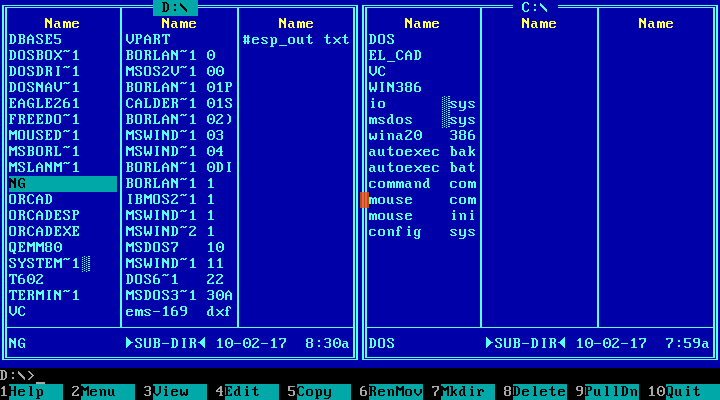The width and height of the screenshot is (720, 400).
Task: Open the 9 PullDn pull-down menu
Action: (x=607, y=392)
